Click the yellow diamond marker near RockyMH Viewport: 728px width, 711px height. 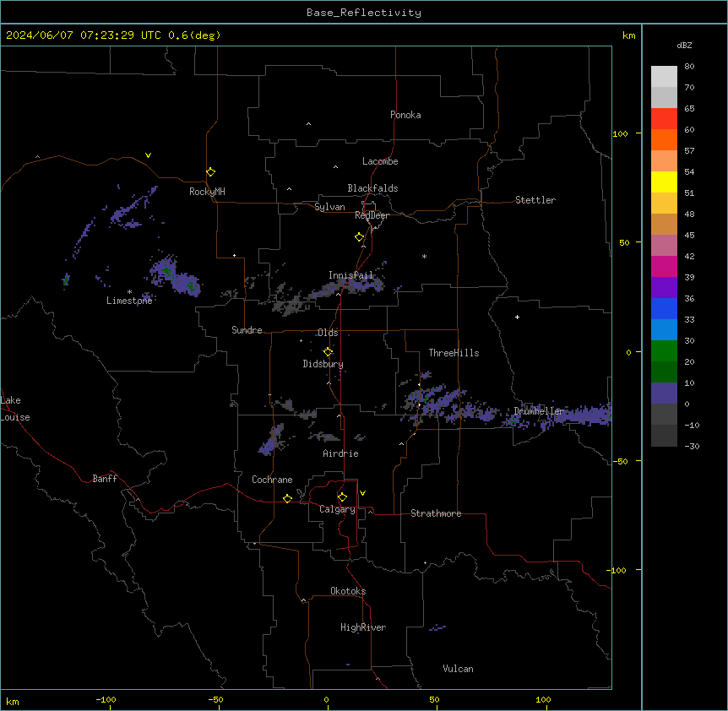(x=210, y=171)
